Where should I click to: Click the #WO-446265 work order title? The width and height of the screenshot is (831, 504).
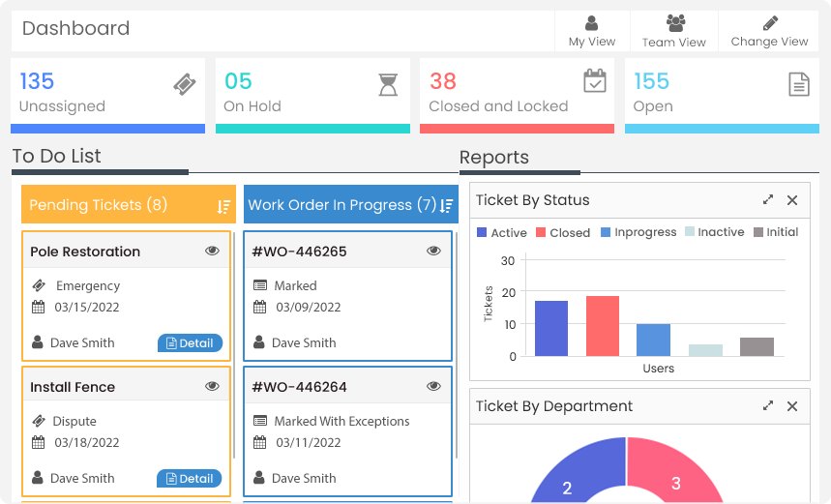click(300, 252)
